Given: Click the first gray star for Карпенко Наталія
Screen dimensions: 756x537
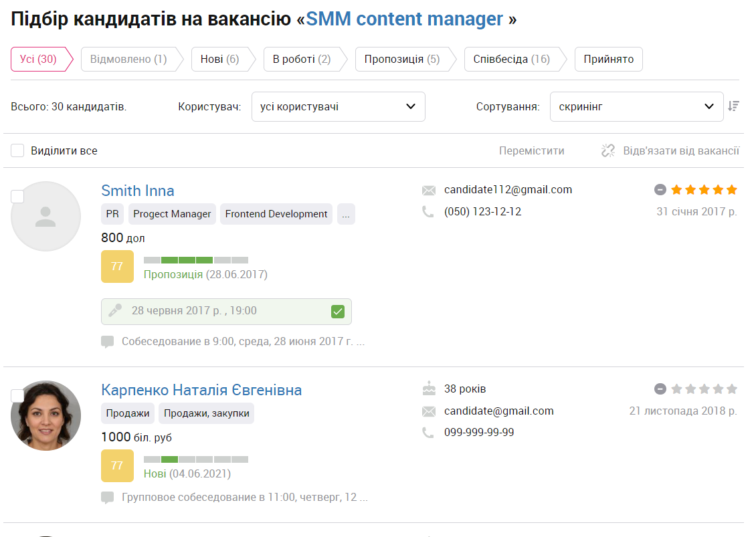Looking at the screenshot, I should (676, 389).
